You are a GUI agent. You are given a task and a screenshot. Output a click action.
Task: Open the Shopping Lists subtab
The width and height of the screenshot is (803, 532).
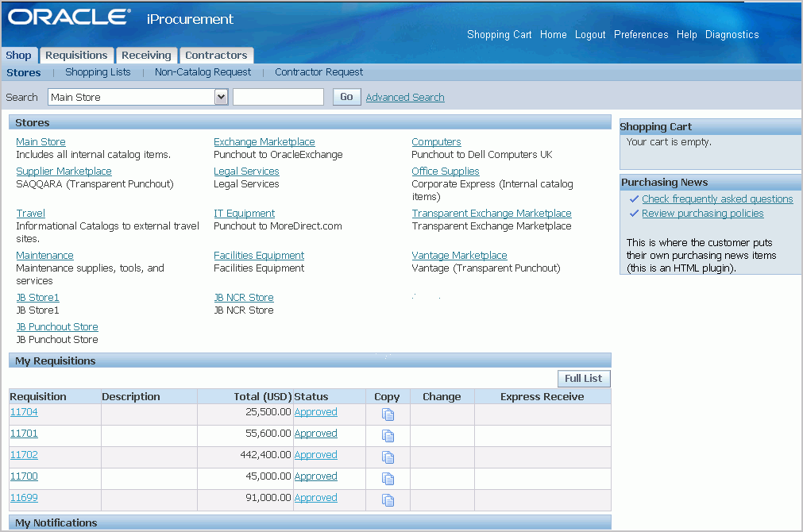[x=98, y=72]
